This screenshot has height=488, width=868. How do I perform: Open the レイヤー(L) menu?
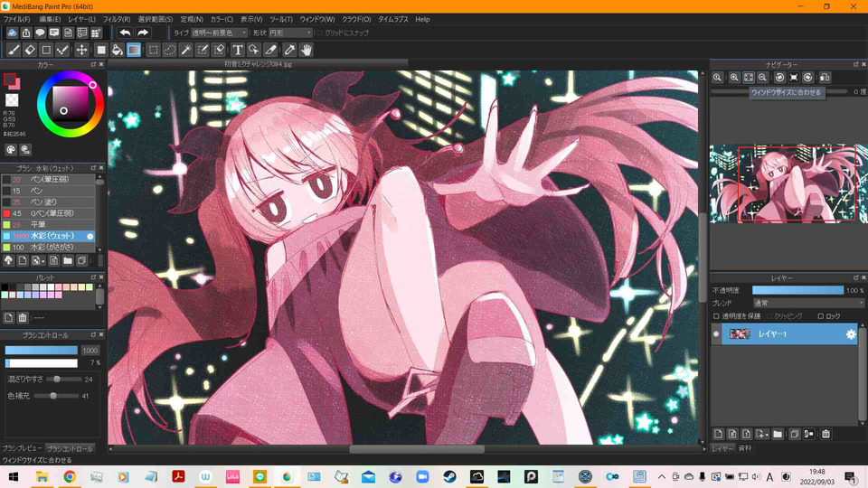[x=82, y=19]
